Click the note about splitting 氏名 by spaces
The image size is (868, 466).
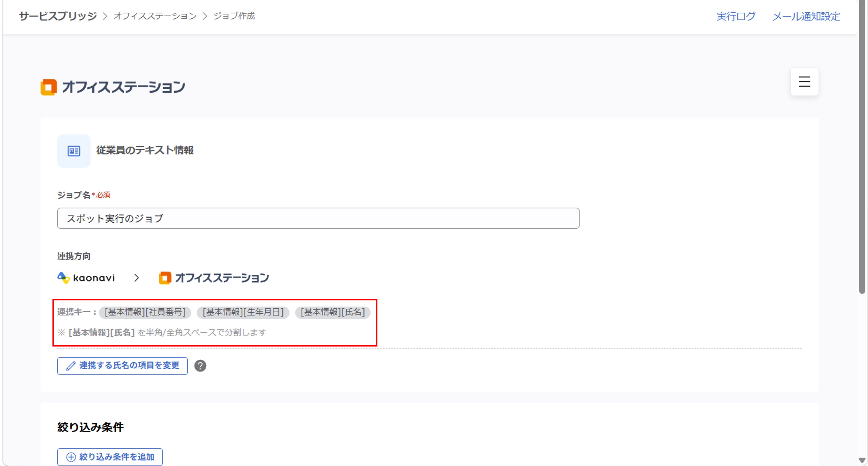pyautogui.click(x=162, y=332)
